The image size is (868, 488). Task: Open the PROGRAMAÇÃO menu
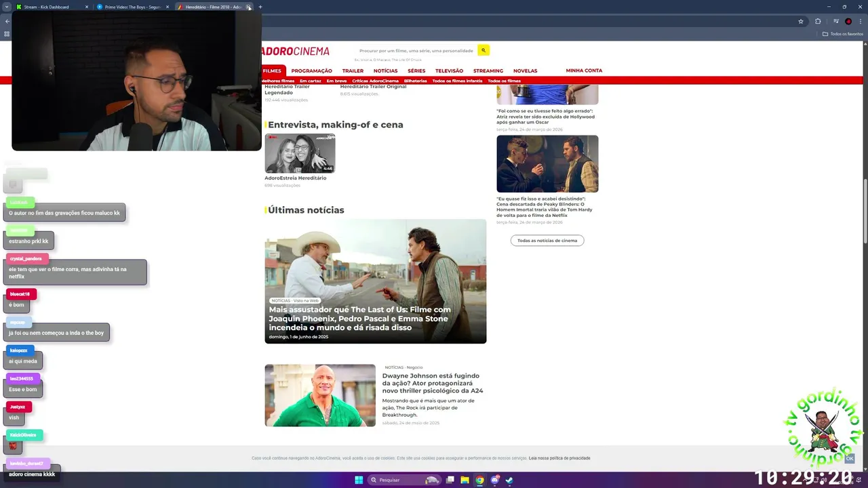click(x=312, y=70)
